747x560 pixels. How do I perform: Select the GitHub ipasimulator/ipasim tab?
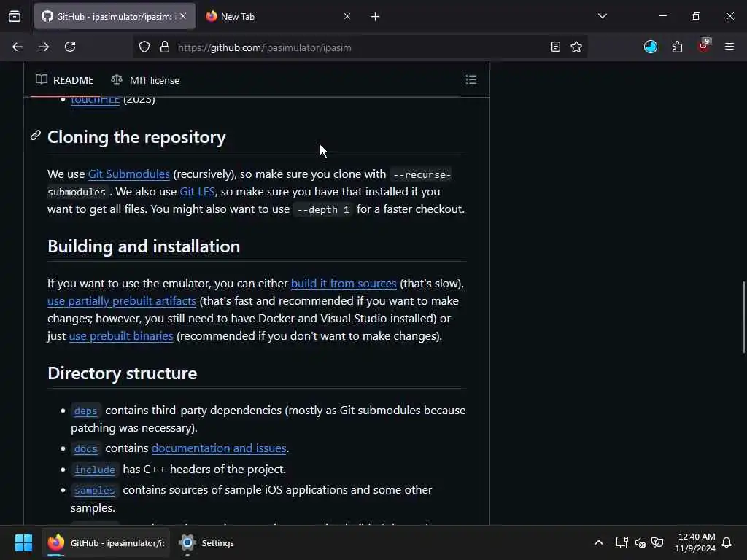coord(115,16)
